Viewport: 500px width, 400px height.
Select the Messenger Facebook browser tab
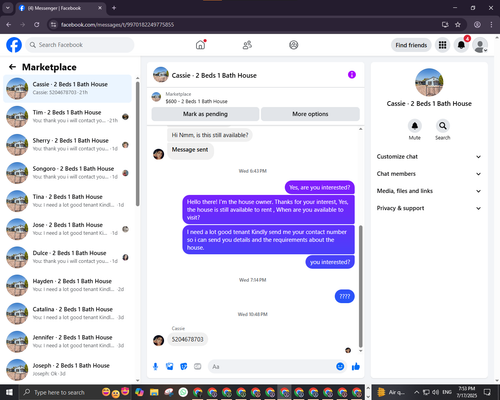tap(60, 8)
